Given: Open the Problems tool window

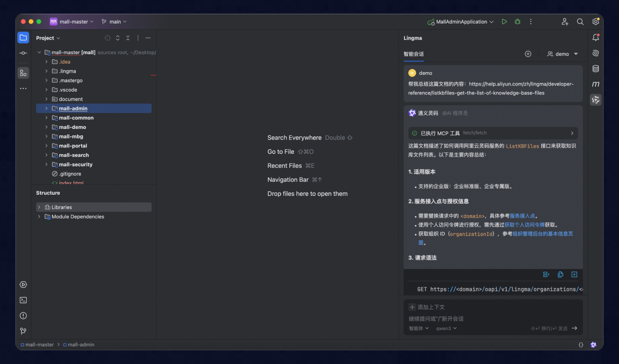Looking at the screenshot, I should tap(23, 315).
